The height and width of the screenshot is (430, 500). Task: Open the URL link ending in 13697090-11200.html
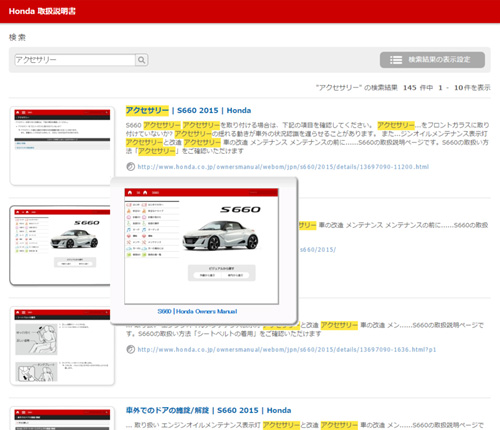(x=283, y=167)
